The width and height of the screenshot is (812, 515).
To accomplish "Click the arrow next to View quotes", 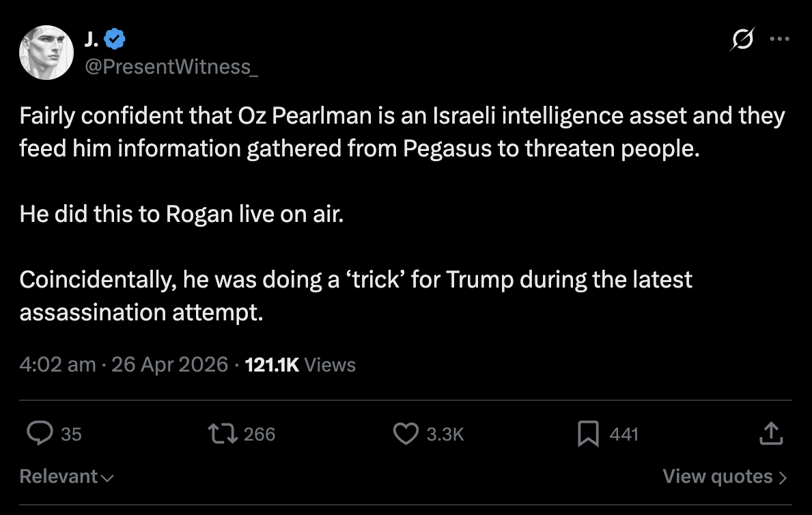I will (x=783, y=477).
